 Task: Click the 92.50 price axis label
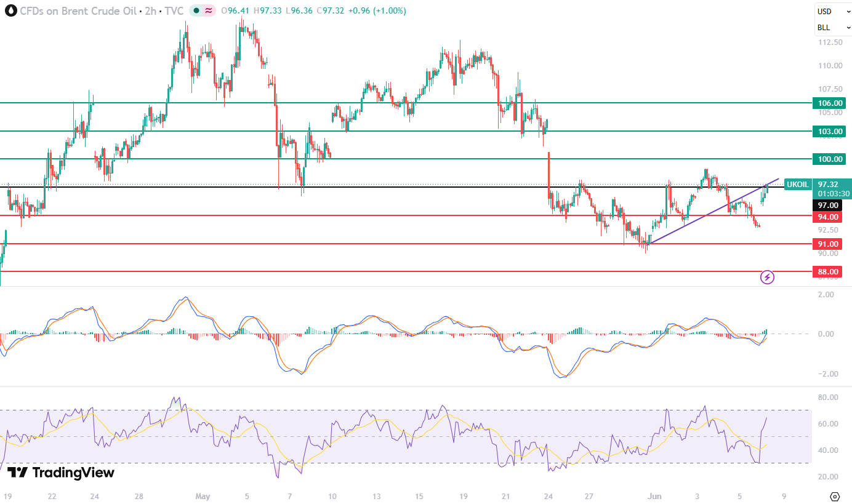tap(827, 230)
